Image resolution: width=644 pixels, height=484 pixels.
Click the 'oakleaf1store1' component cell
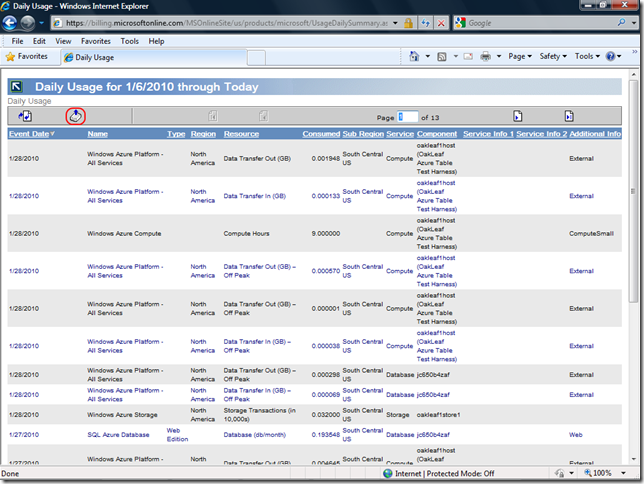(x=438, y=415)
